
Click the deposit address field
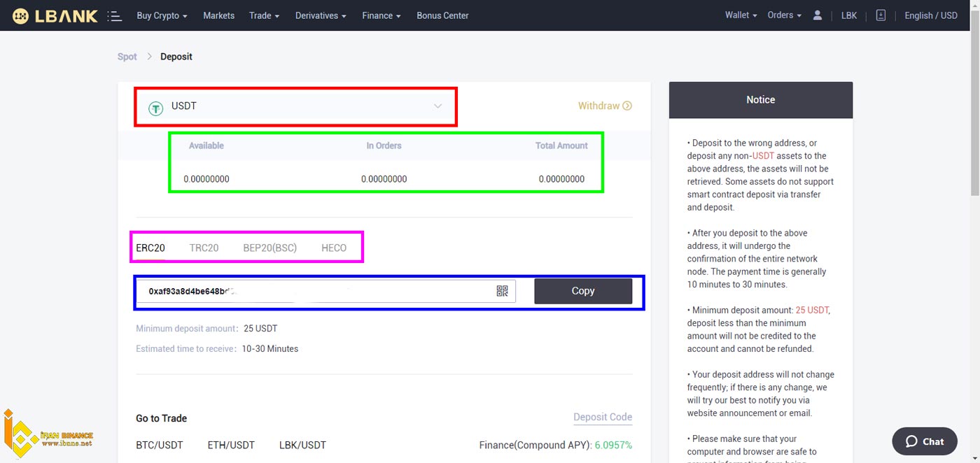pyautogui.click(x=326, y=291)
